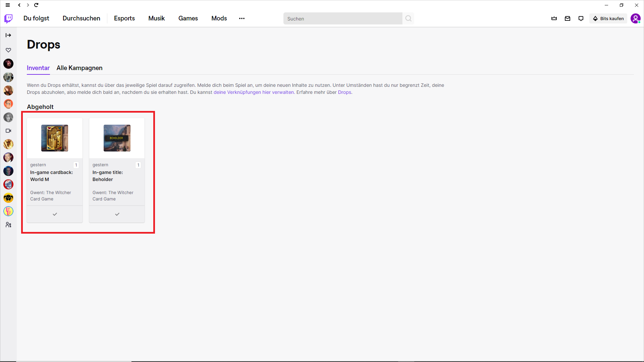The image size is (644, 362).
Task: Open Du folgst navigation item
Action: (x=36, y=18)
